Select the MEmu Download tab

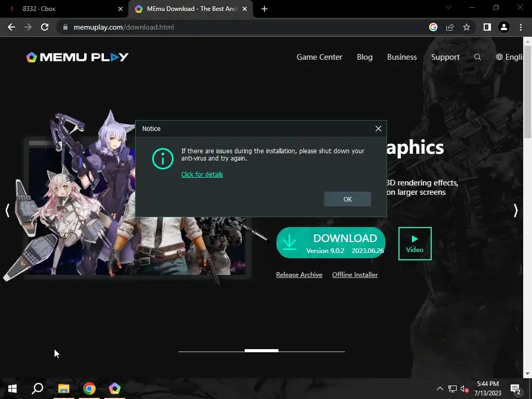coord(191,9)
